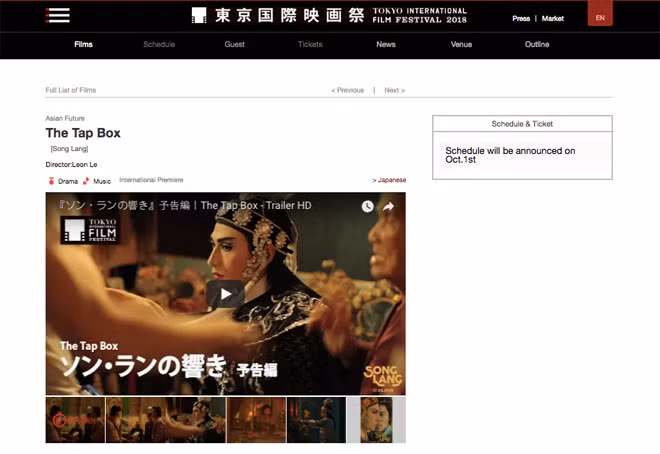Go to the News section
This screenshot has height=454, width=660.
pos(386,44)
